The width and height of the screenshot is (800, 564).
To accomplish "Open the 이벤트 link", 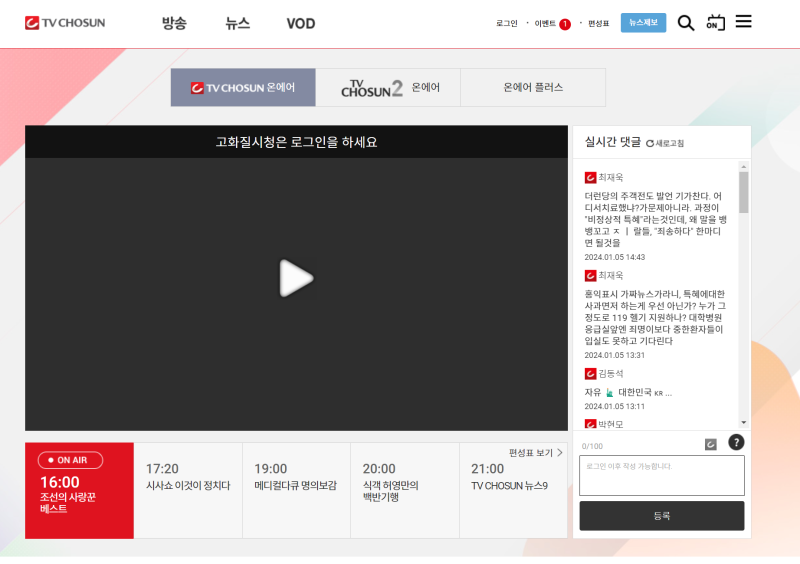I will point(545,23).
